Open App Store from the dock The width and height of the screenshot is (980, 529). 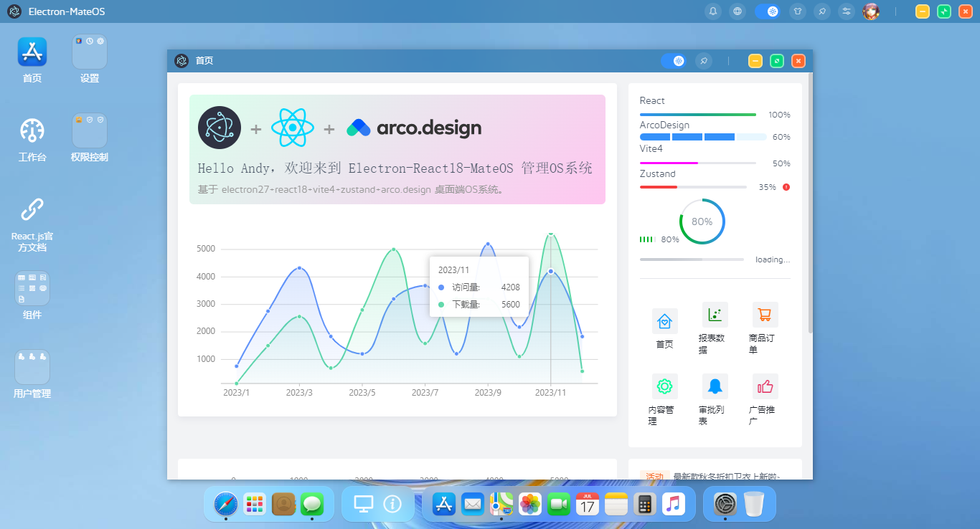(444, 505)
